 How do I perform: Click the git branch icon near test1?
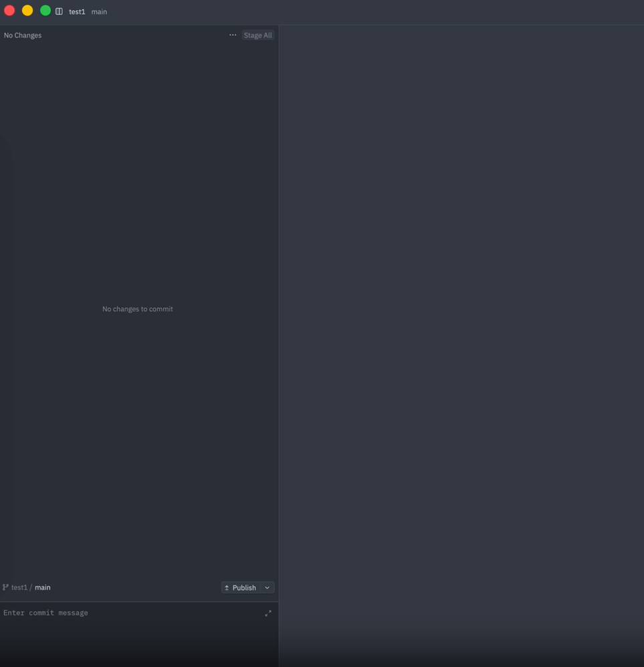click(x=5, y=587)
